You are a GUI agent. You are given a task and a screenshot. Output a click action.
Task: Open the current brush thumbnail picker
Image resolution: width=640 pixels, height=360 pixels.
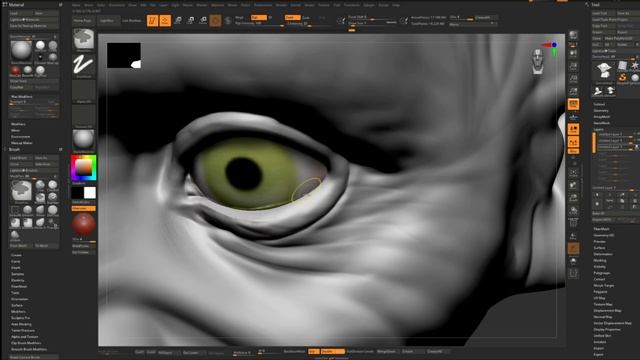[x=84, y=40]
